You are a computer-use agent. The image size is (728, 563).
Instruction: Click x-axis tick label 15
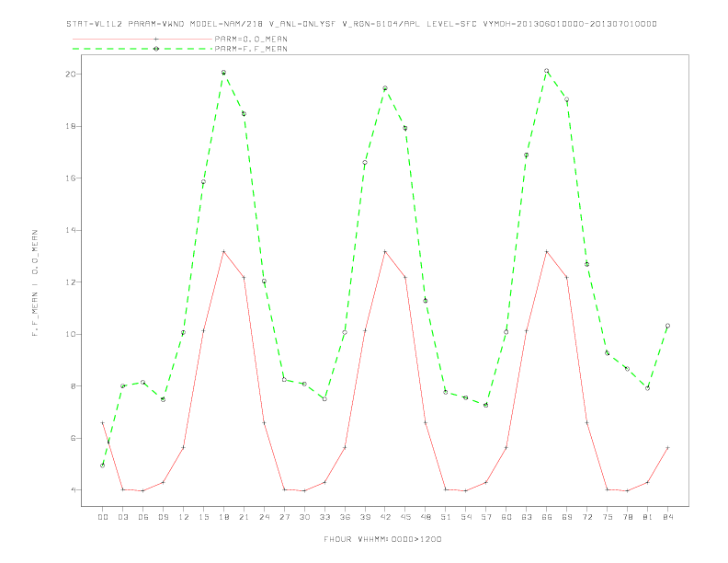(x=203, y=517)
